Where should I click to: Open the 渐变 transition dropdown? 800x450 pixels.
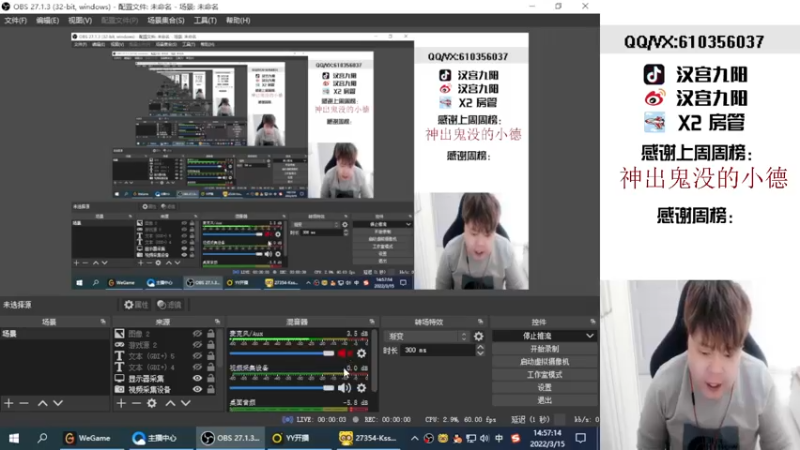tap(427, 336)
